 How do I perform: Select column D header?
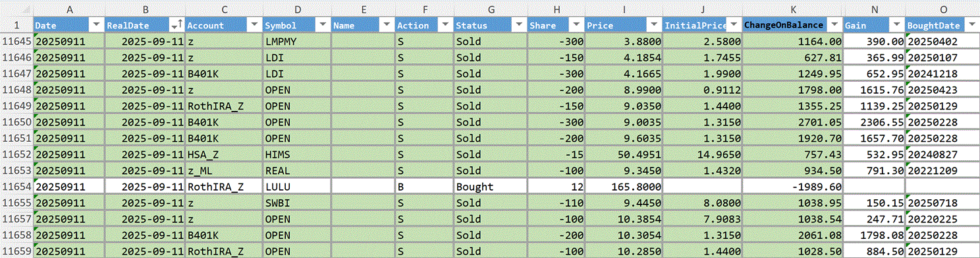point(296,9)
